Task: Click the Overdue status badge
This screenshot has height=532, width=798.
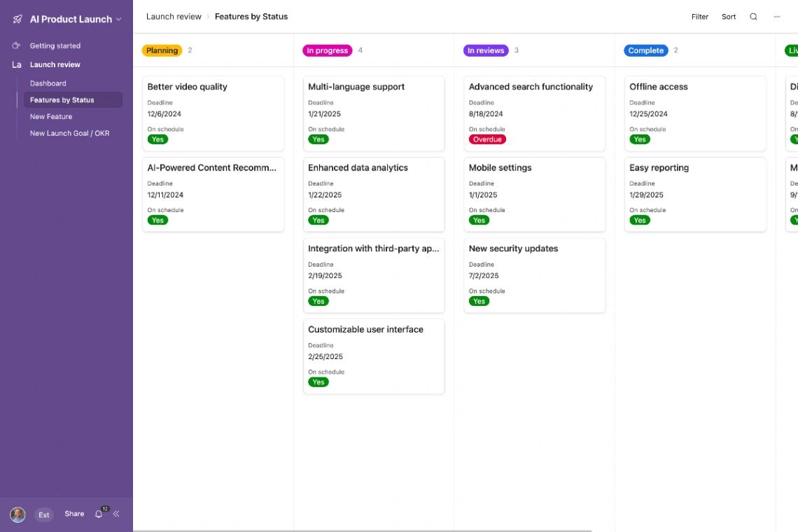Action: 487,139
